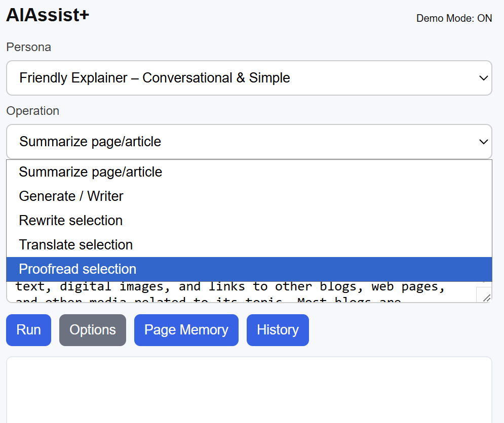Click the Operation field label
504x423 pixels.
(x=32, y=111)
